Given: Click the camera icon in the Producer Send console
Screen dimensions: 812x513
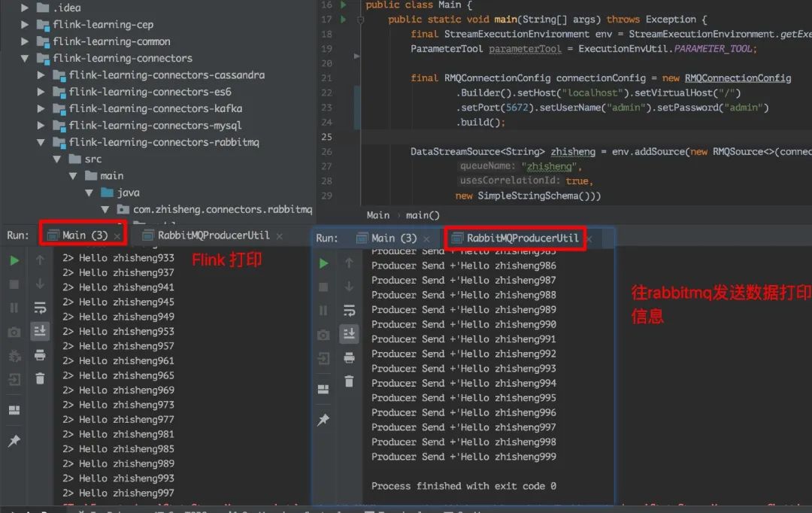Looking at the screenshot, I should 323,335.
